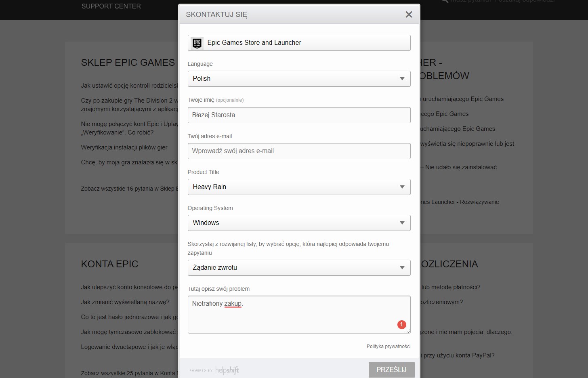Click the resize grip of the description textarea
The width and height of the screenshot is (588, 378).
click(408, 331)
